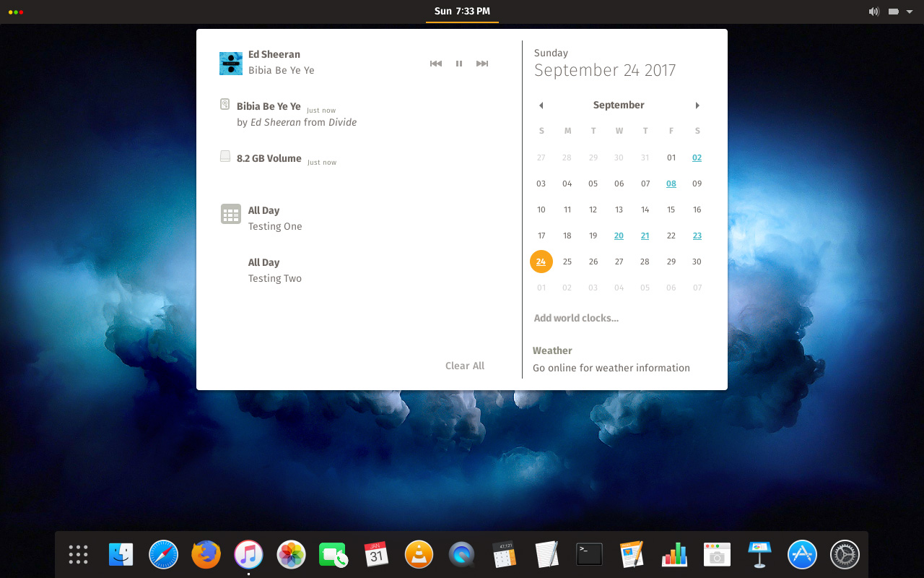
Task: Go to next month in calendar
Action: (x=697, y=105)
